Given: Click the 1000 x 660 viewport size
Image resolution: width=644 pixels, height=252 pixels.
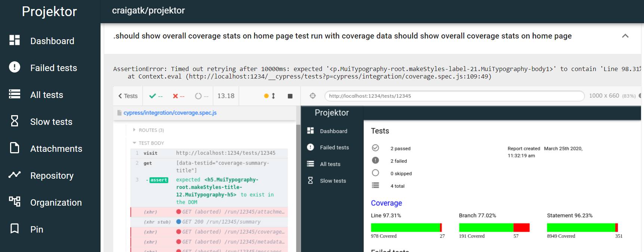Looking at the screenshot, I should 604,96.
